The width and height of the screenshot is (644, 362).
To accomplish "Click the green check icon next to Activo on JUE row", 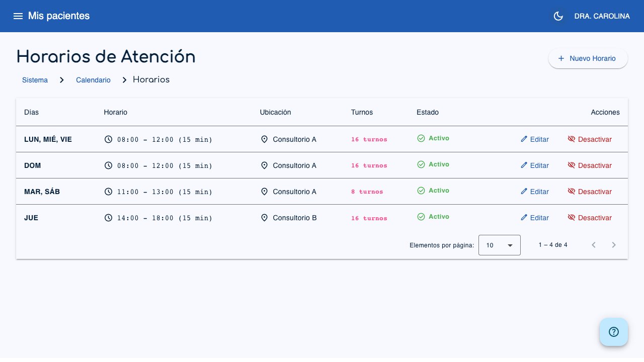I will coord(421,217).
